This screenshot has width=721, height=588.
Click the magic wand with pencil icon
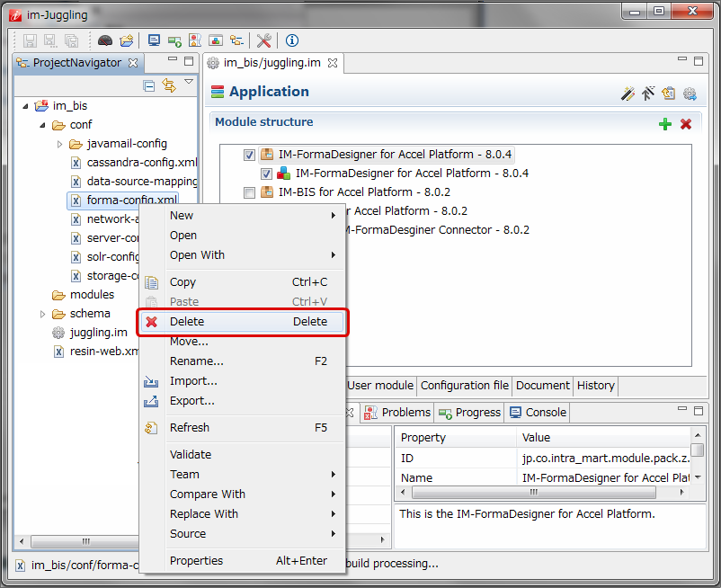pyautogui.click(x=628, y=94)
